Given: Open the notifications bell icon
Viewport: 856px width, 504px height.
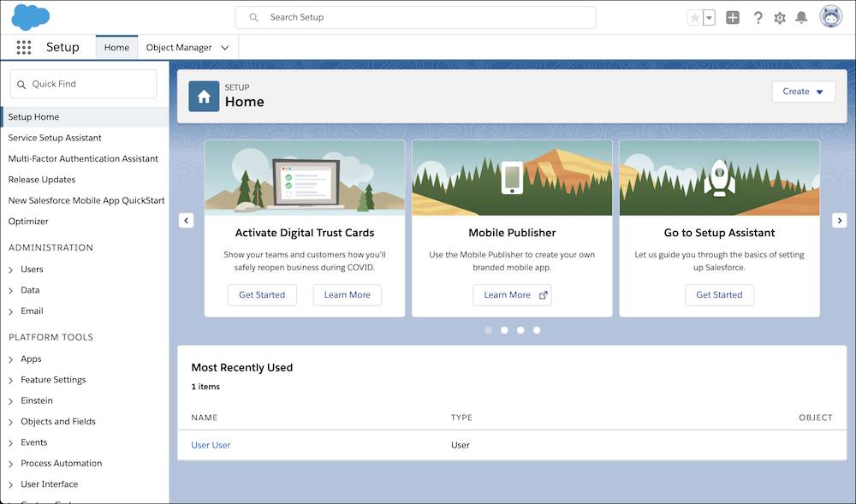Looking at the screenshot, I should [801, 17].
